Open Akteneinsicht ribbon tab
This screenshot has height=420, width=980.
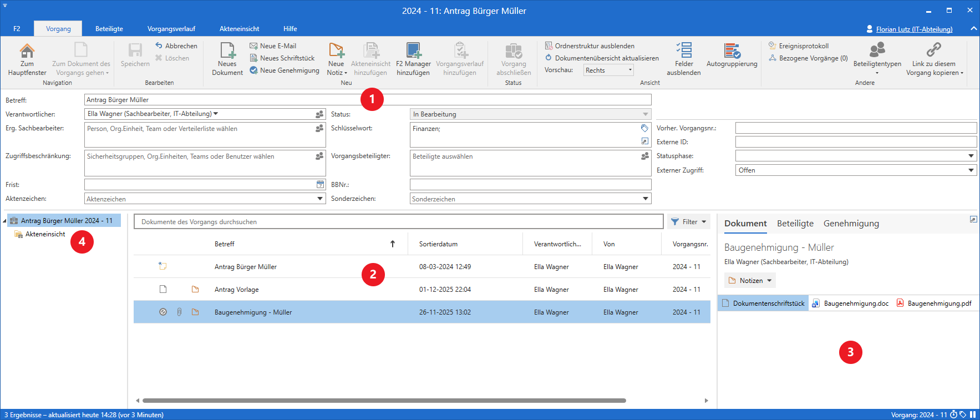pyautogui.click(x=239, y=29)
